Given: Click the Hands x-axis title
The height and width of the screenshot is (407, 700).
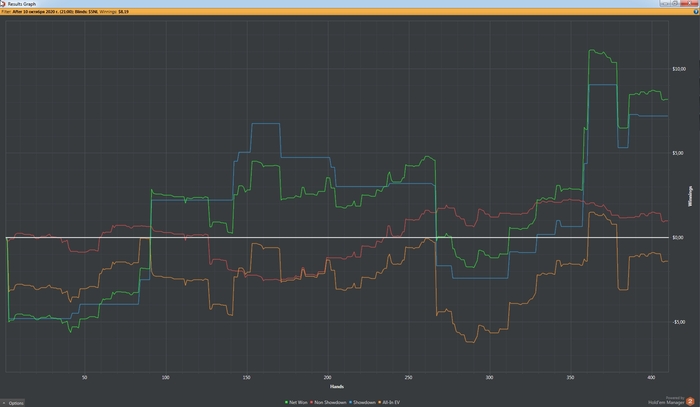Looking at the screenshot, I should [337, 386].
